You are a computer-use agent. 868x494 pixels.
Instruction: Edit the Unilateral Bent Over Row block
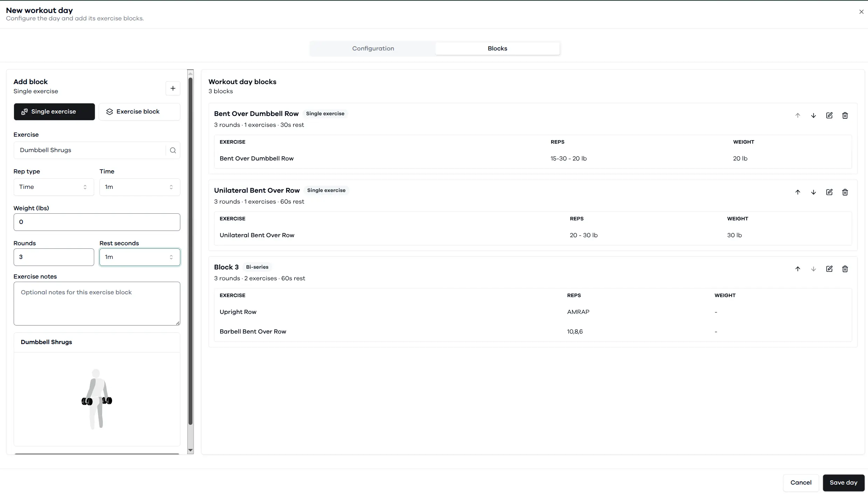click(829, 192)
